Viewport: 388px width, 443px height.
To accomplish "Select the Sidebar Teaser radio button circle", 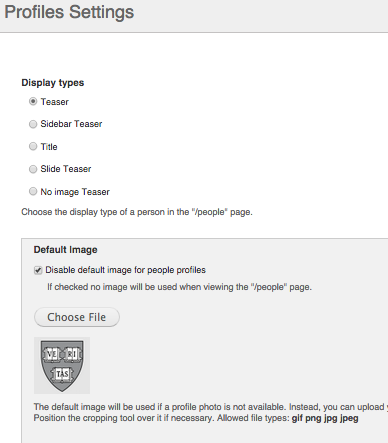I will point(33,124).
